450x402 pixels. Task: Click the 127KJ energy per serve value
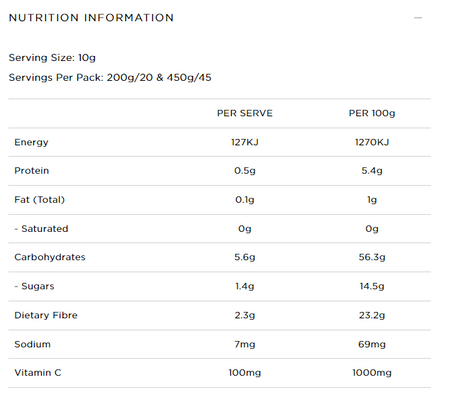[245, 142]
